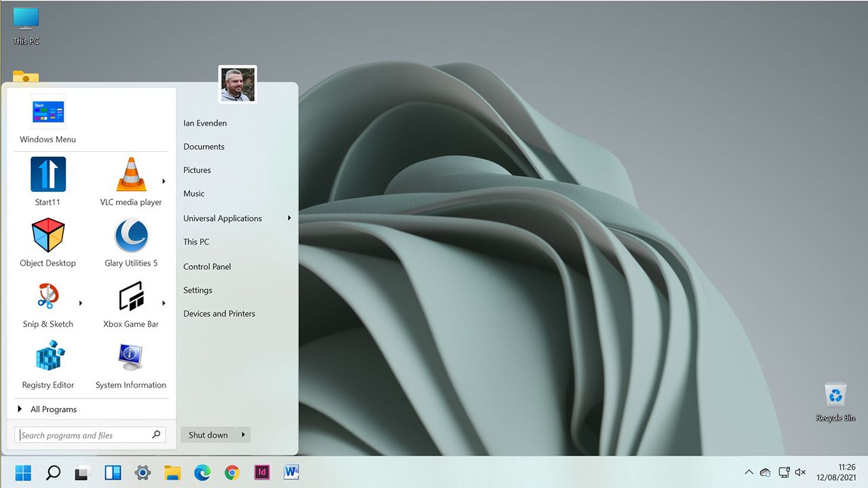868x488 pixels.
Task: Expand VLC media player jump list arrow
Action: [x=163, y=181]
